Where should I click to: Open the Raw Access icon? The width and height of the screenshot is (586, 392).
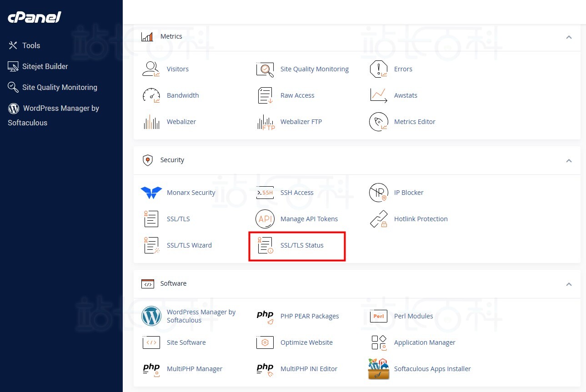(265, 95)
